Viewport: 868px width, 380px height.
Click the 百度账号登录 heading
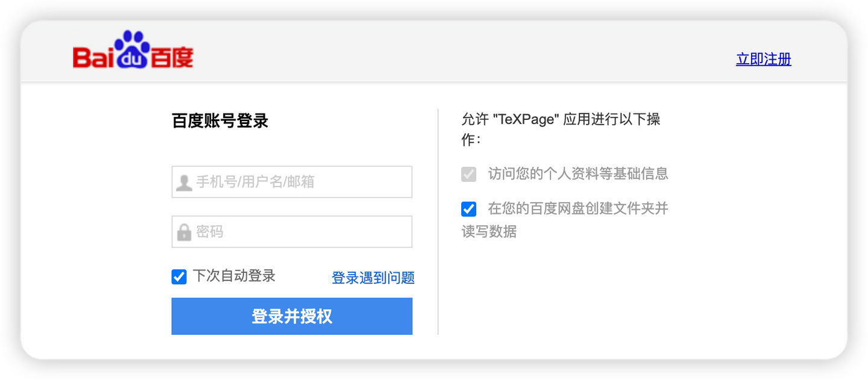[220, 121]
